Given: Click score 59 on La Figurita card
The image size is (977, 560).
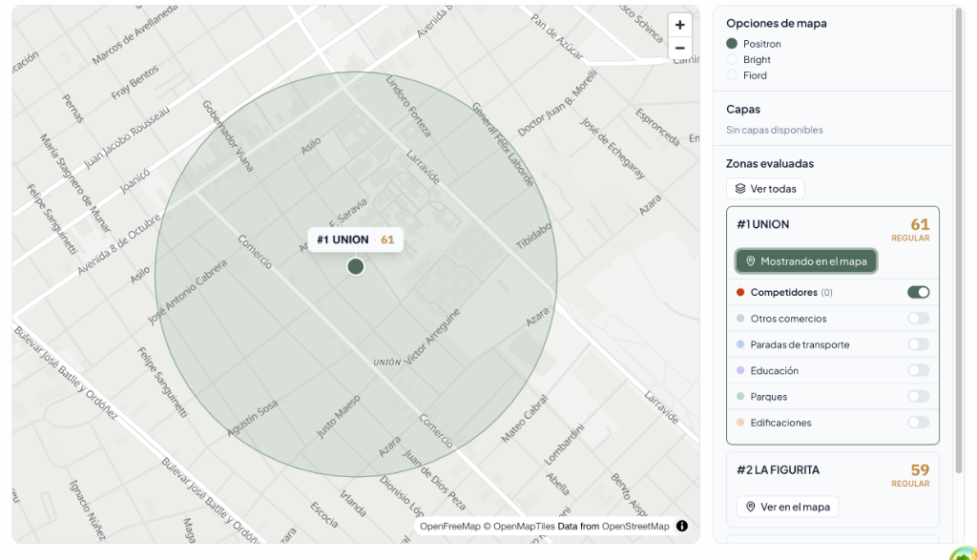Looking at the screenshot, I should pyautogui.click(x=920, y=469).
